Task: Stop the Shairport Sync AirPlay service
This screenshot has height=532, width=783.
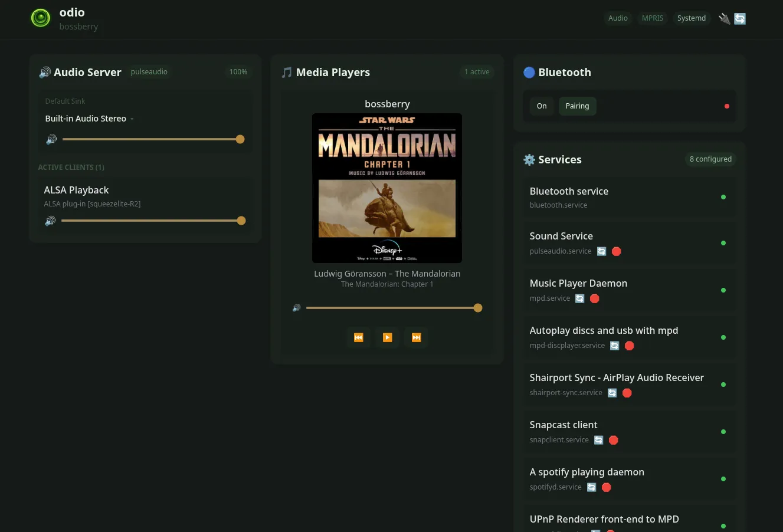Action: (x=627, y=393)
